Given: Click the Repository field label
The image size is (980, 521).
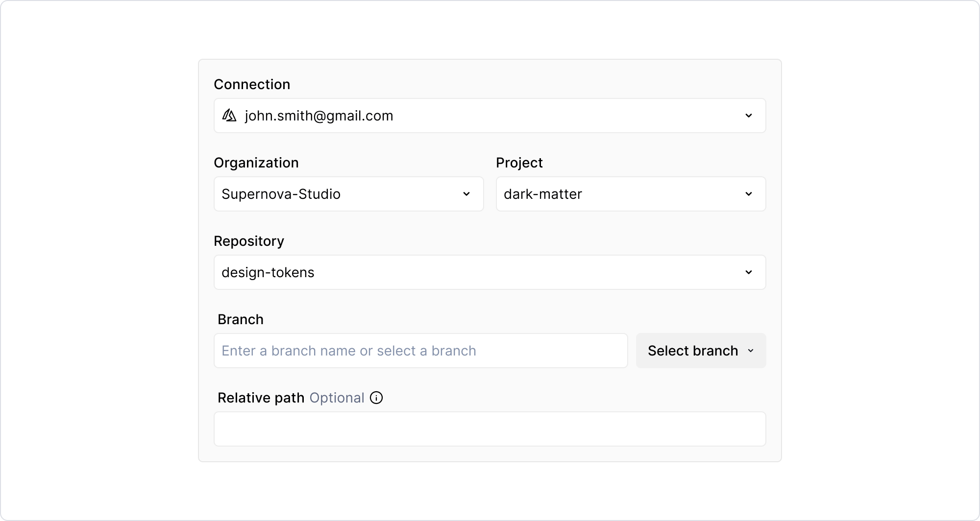Looking at the screenshot, I should pyautogui.click(x=248, y=241).
